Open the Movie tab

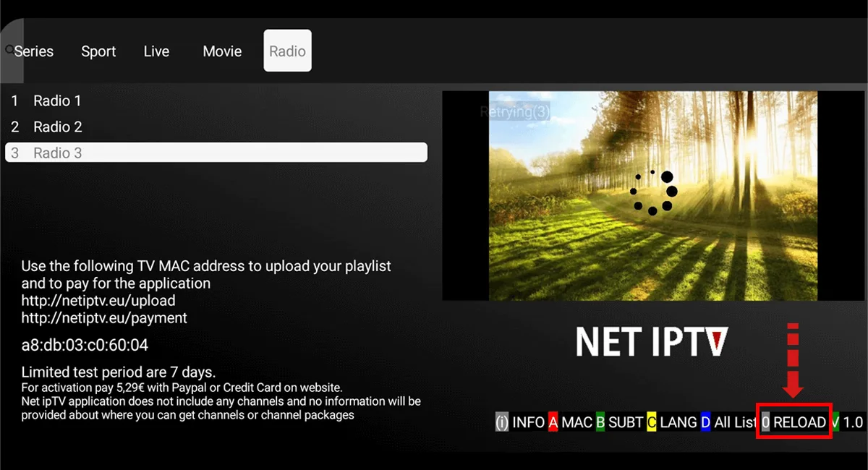(x=222, y=51)
